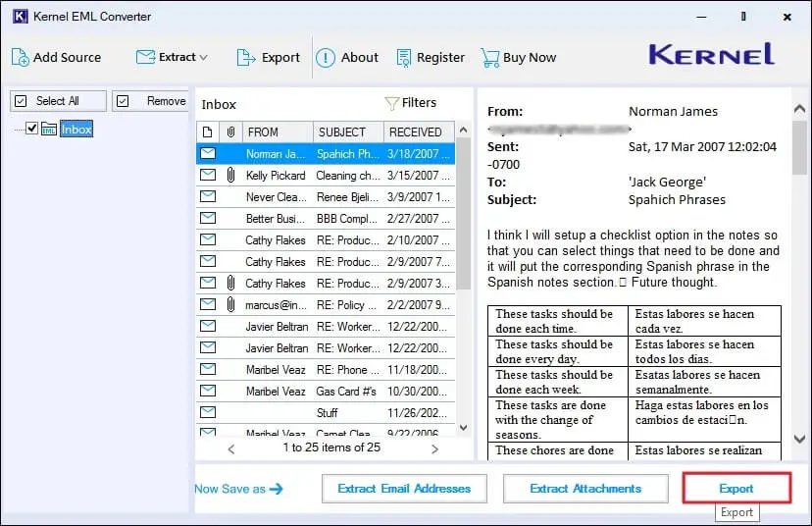Select Cathy Flakes email dated 2/10/2007
This screenshot has width=812, height=526.
(x=326, y=240)
